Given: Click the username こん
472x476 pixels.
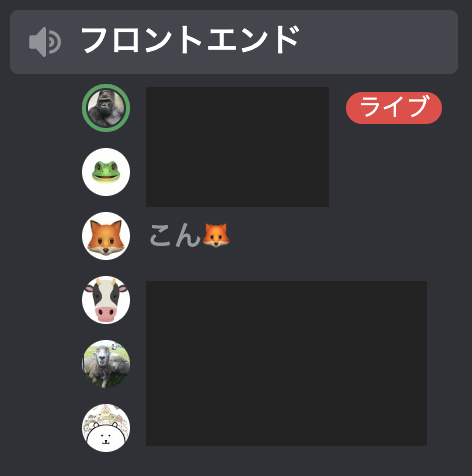Looking at the screenshot, I should [174, 235].
